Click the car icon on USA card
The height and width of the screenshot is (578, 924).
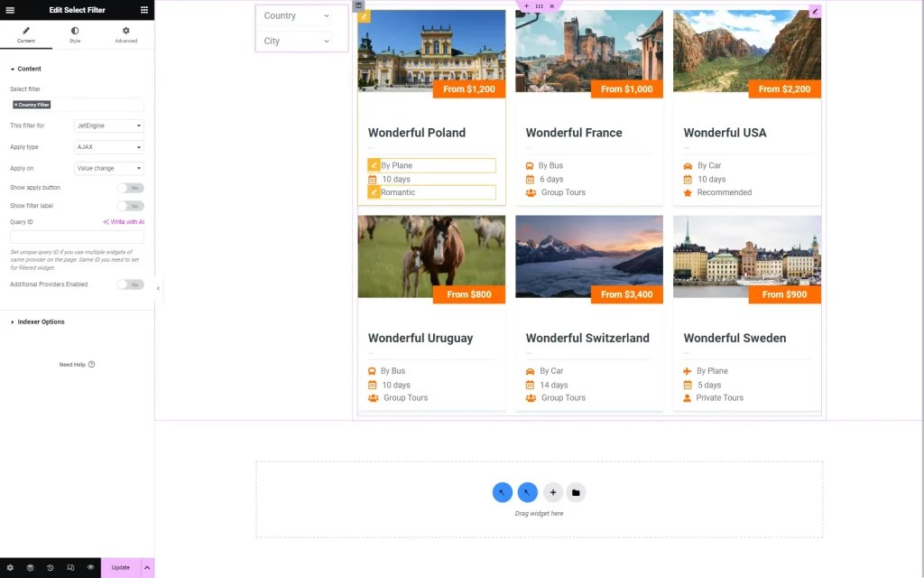tap(688, 166)
